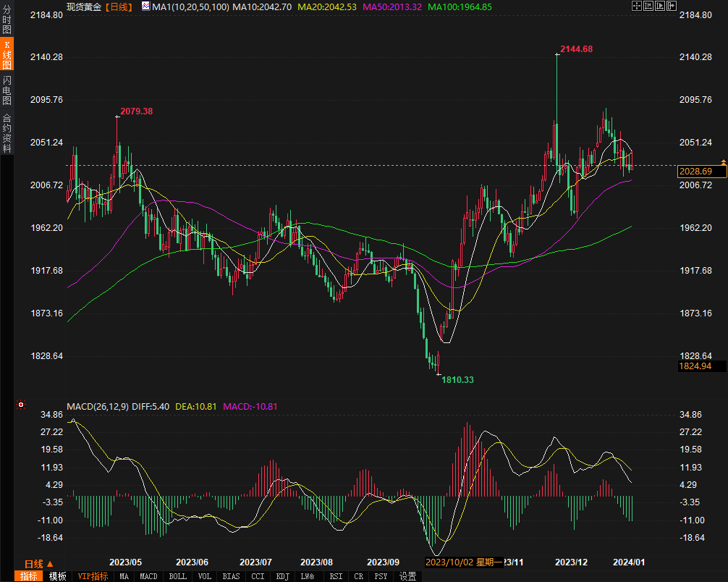
Task: Click the play-forward chart icon
Action: [661, 6]
